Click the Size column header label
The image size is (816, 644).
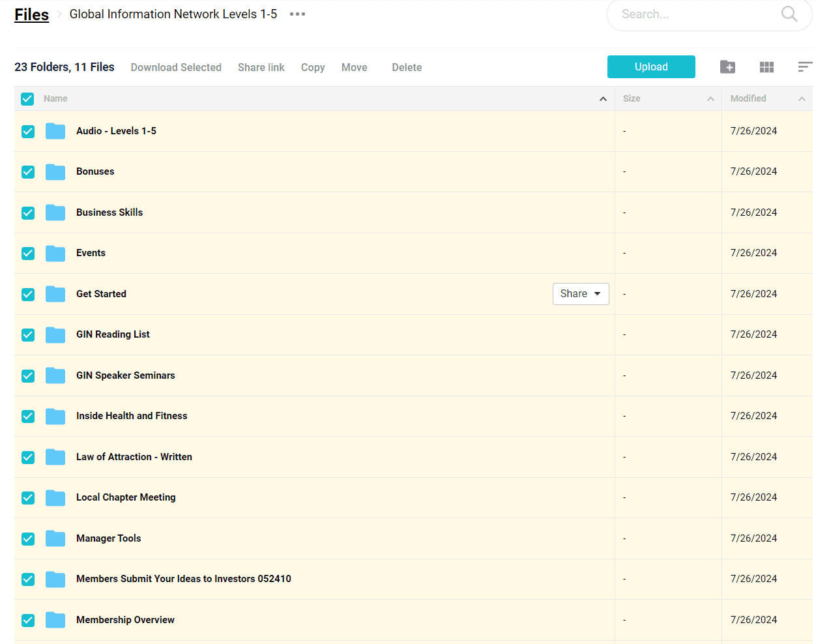pos(632,98)
